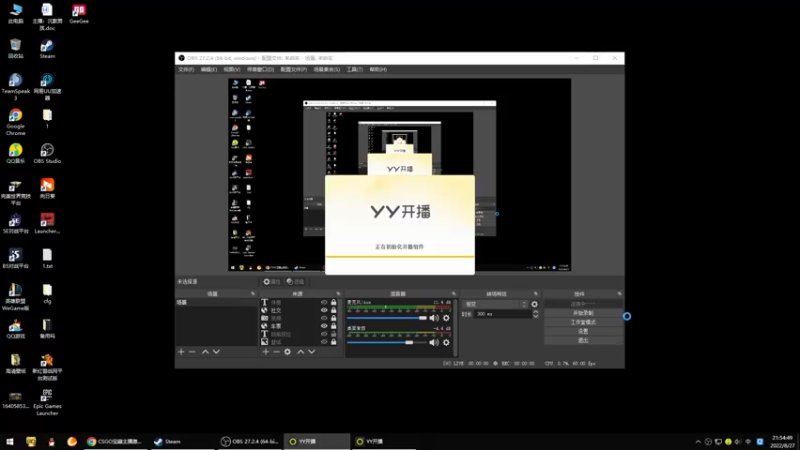
Task: Adjust the desktop audio volume slider
Action: [387, 342]
